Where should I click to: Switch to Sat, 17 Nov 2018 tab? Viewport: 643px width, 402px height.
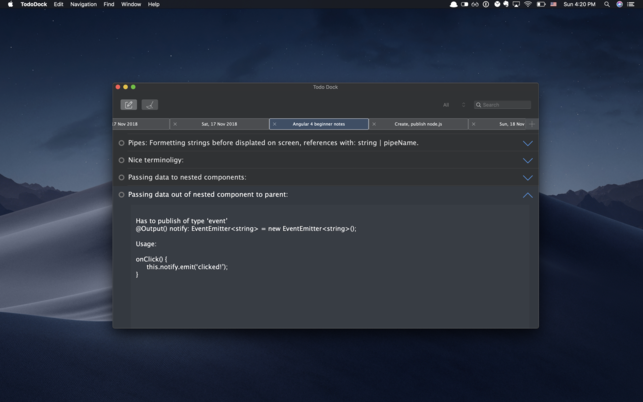pyautogui.click(x=219, y=124)
